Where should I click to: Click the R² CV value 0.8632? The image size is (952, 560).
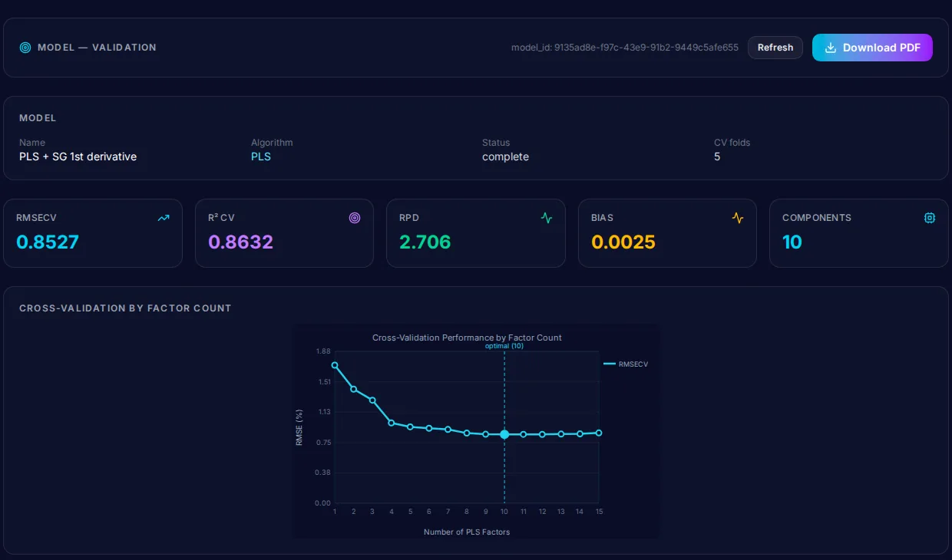pyautogui.click(x=240, y=242)
